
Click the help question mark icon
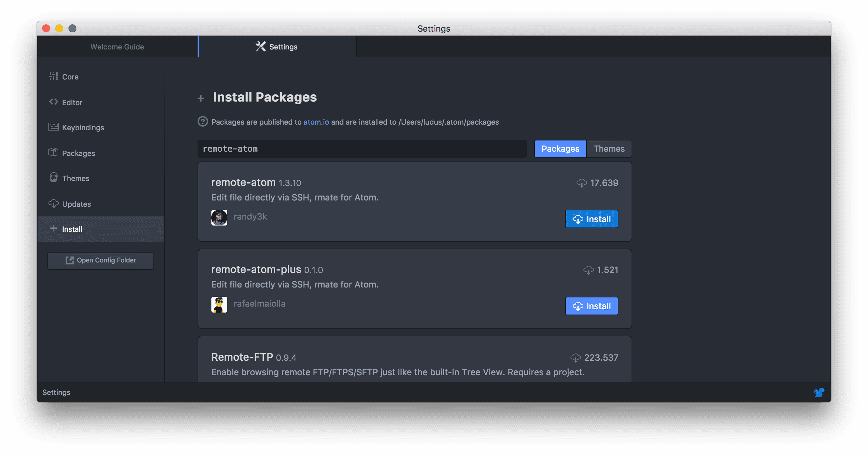[x=203, y=121]
